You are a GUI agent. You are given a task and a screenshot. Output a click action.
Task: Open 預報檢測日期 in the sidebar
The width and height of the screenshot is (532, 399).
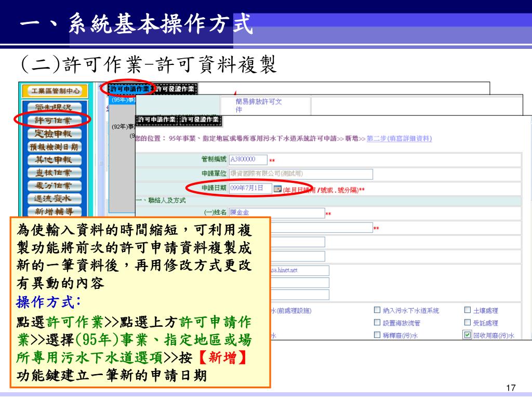point(54,147)
